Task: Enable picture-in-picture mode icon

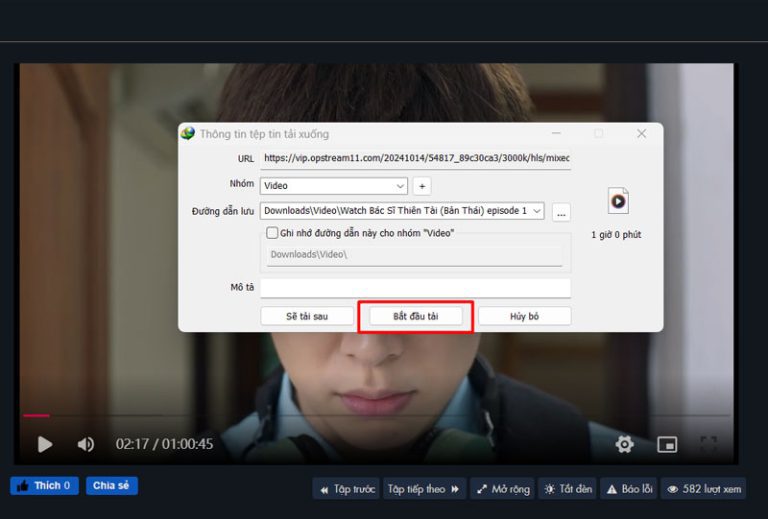Action: (x=667, y=444)
